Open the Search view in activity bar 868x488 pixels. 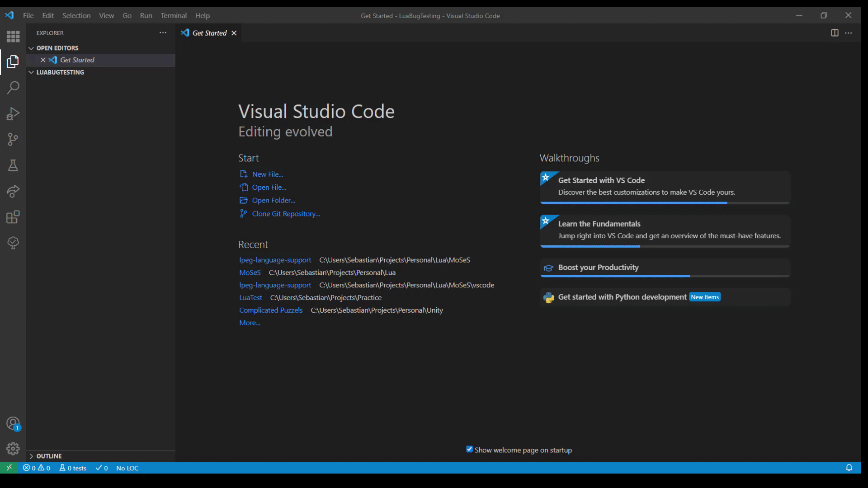point(13,87)
